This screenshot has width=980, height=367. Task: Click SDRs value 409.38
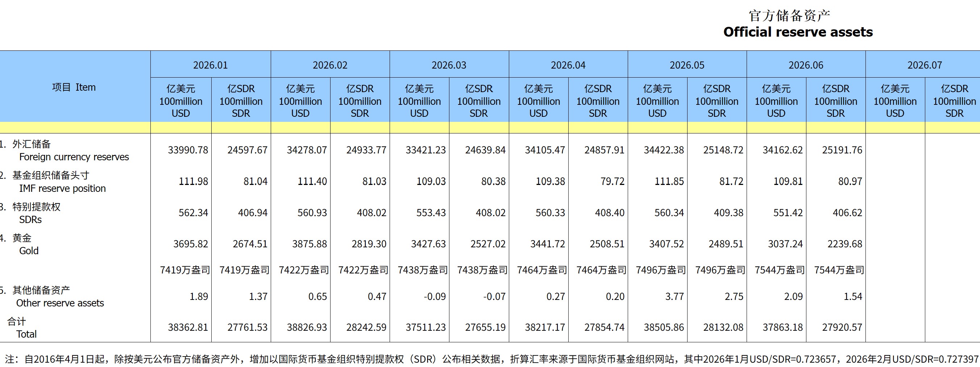(x=728, y=213)
